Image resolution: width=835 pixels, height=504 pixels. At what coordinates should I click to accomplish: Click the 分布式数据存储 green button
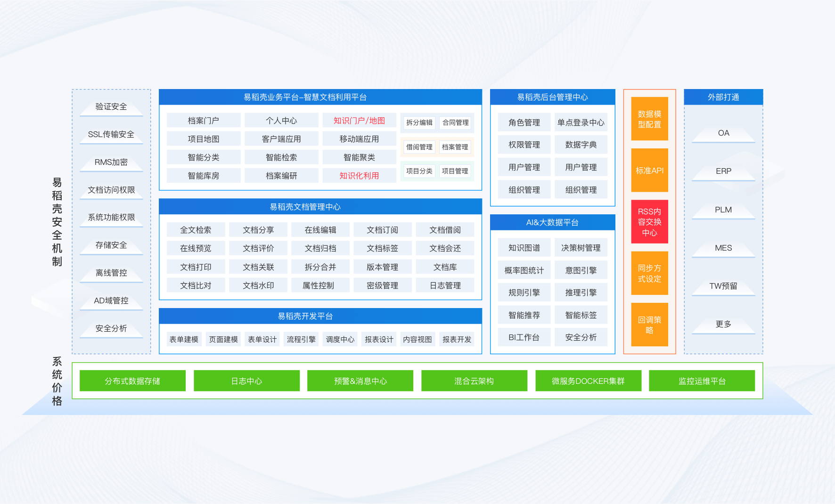point(132,381)
